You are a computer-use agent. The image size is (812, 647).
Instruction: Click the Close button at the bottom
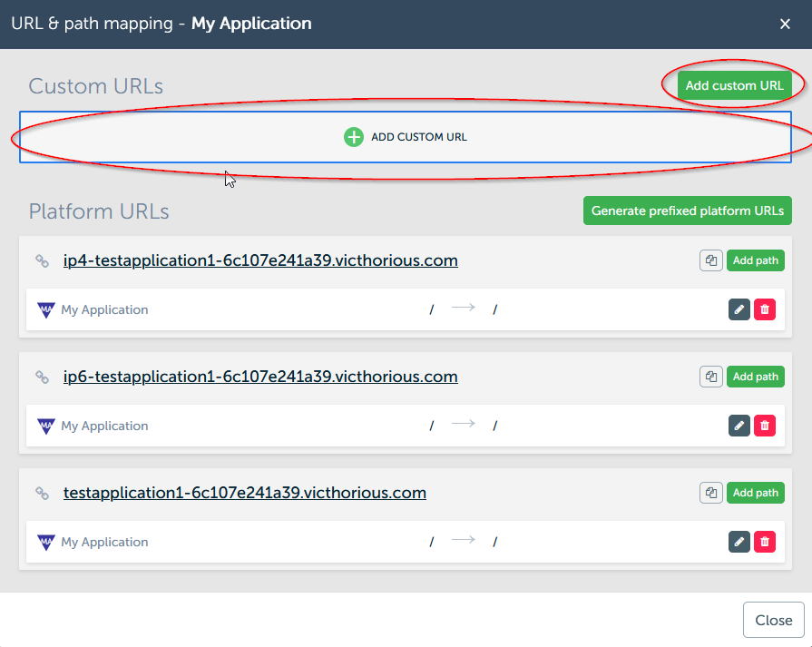click(x=773, y=620)
